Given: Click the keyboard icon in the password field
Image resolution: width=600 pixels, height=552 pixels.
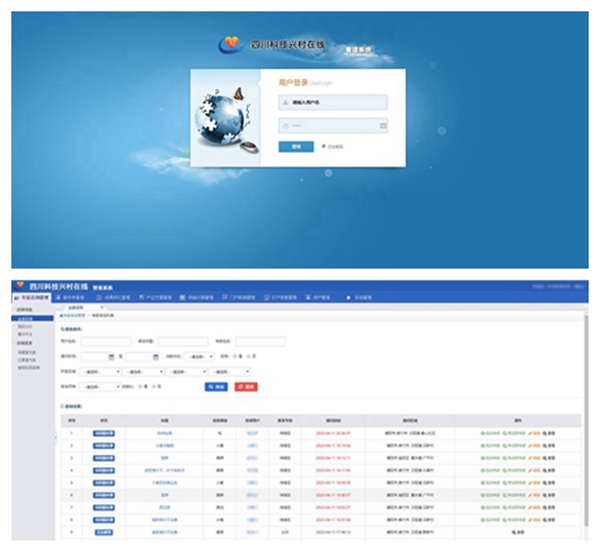Looking at the screenshot, I should pos(382,126).
